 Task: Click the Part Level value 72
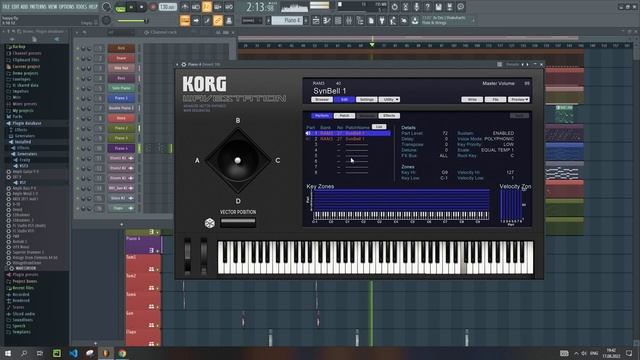(445, 133)
